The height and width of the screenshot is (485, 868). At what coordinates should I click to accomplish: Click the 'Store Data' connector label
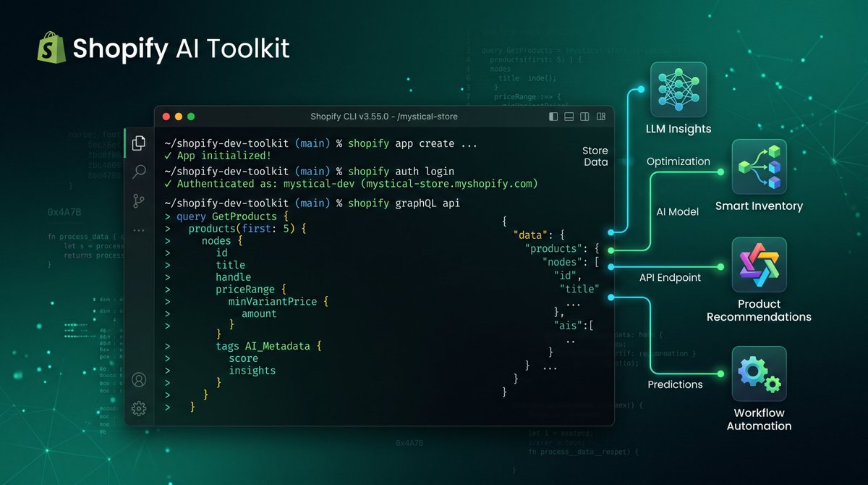click(595, 156)
